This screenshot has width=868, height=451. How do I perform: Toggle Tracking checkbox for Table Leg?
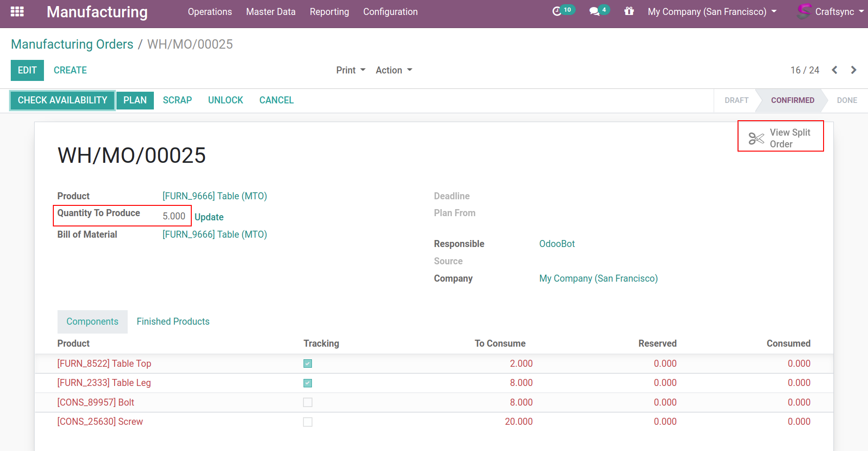[308, 383]
